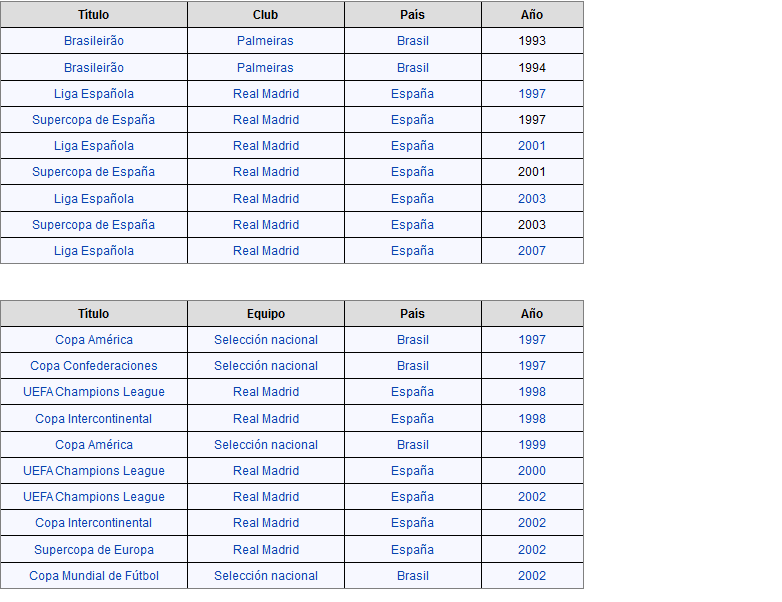Viewport: 782px width, 602px height.
Task: Click the Copa Mundial de Fútbol link
Action: [x=94, y=575]
